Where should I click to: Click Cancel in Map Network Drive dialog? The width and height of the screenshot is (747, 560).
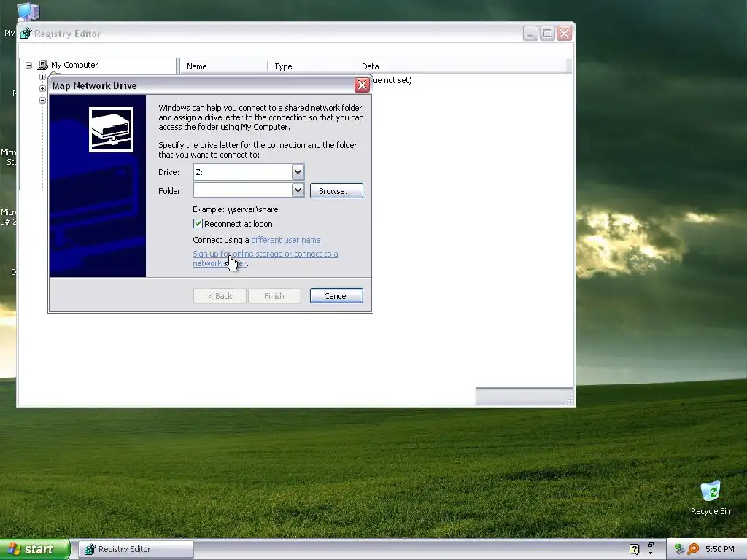(336, 296)
